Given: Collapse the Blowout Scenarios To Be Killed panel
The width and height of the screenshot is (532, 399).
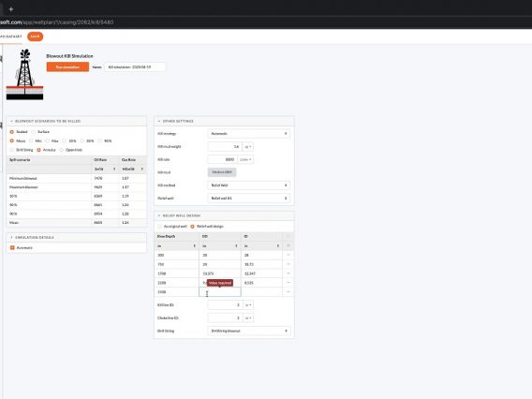Looking at the screenshot, I should click(x=11, y=121).
